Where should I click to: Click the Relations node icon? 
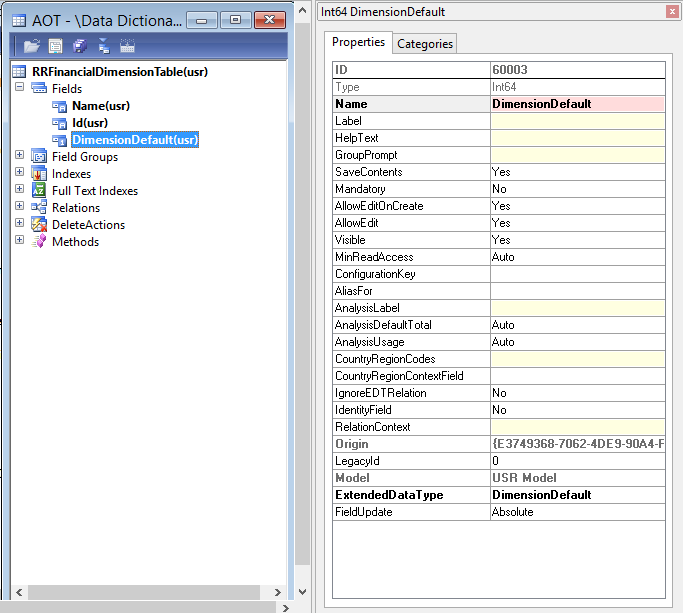[x=39, y=207]
